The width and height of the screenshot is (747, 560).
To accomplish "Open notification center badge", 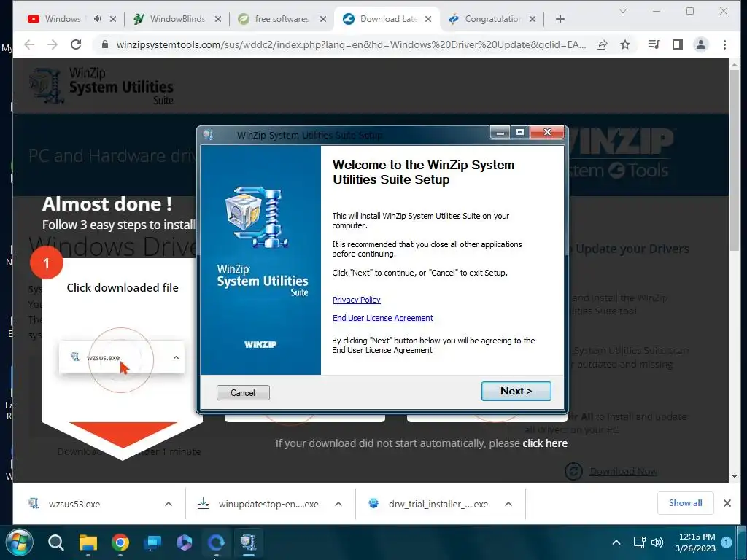I will pyautogui.click(x=727, y=542).
